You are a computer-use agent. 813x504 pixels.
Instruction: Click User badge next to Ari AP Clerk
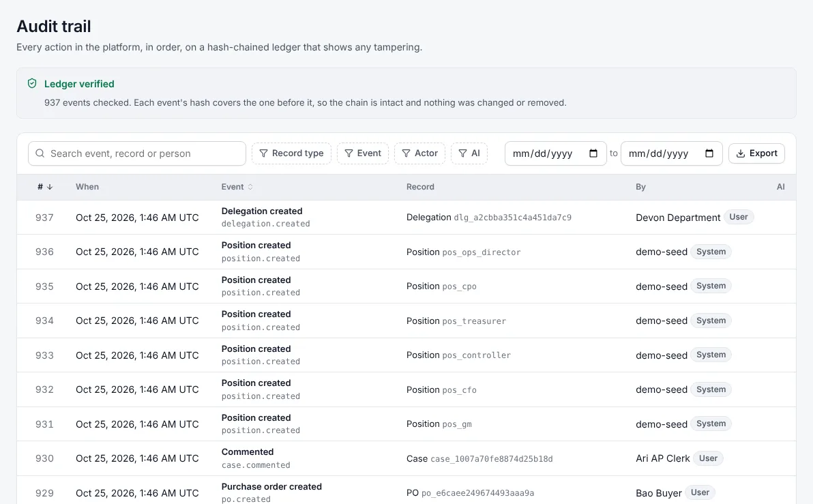708,458
